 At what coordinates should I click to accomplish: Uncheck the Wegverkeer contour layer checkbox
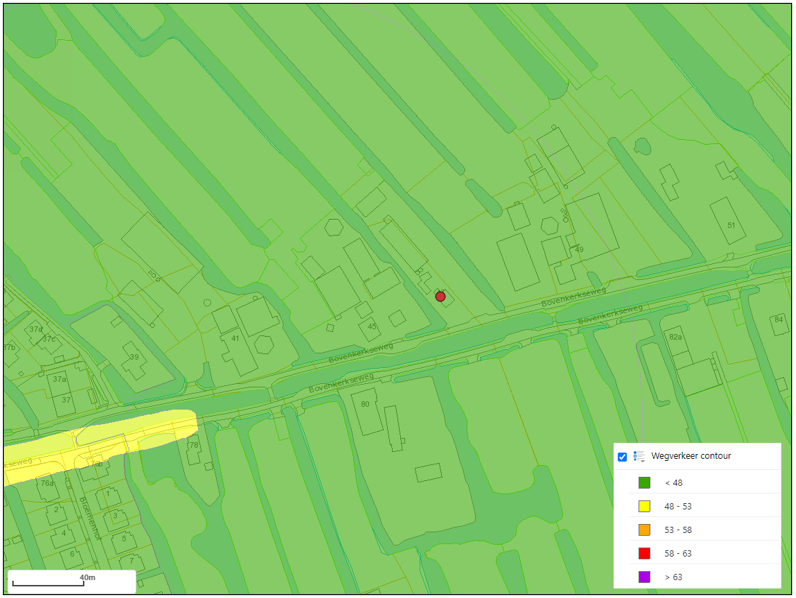click(x=623, y=457)
